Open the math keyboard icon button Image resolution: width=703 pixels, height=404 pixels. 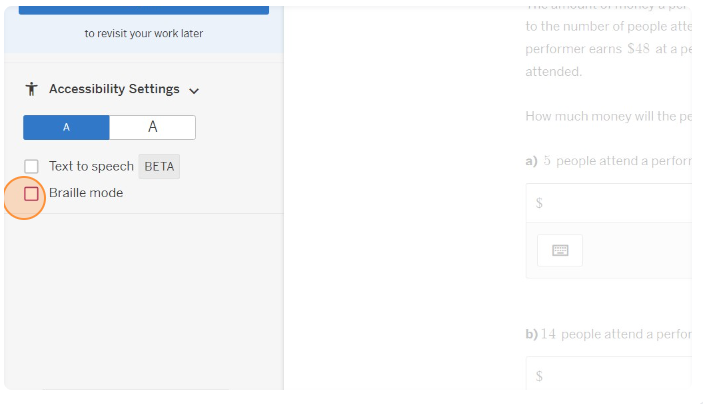560,250
